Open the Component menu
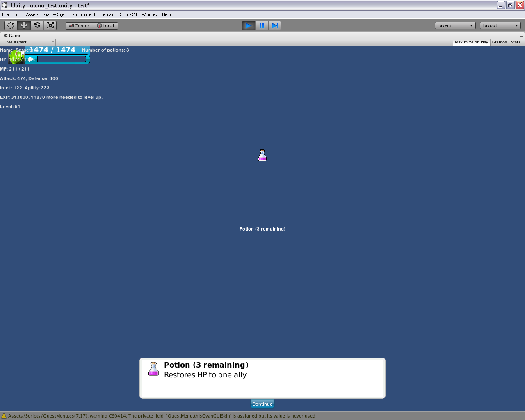 (84, 14)
